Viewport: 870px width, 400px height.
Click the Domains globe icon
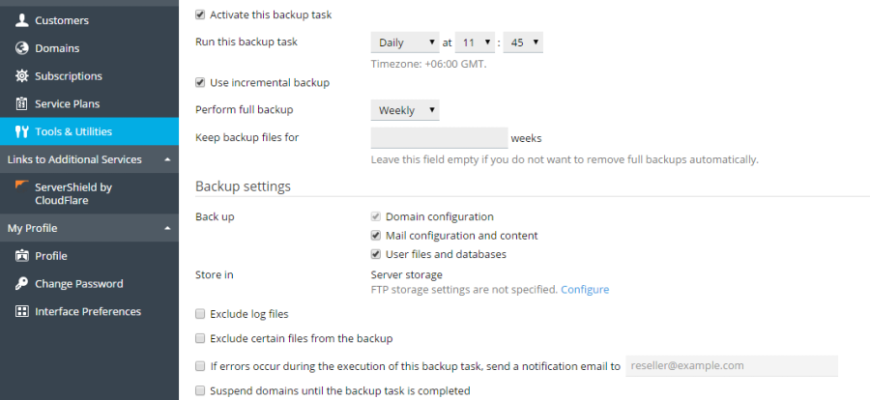click(22, 48)
